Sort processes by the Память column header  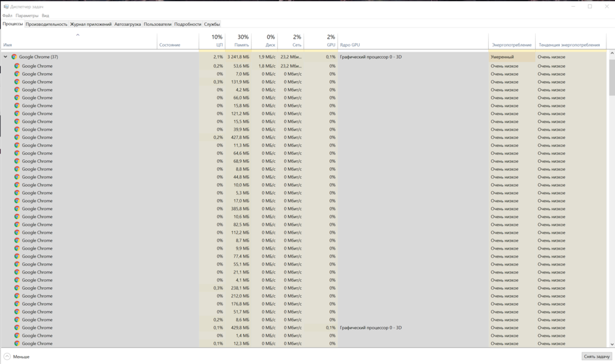pyautogui.click(x=242, y=41)
